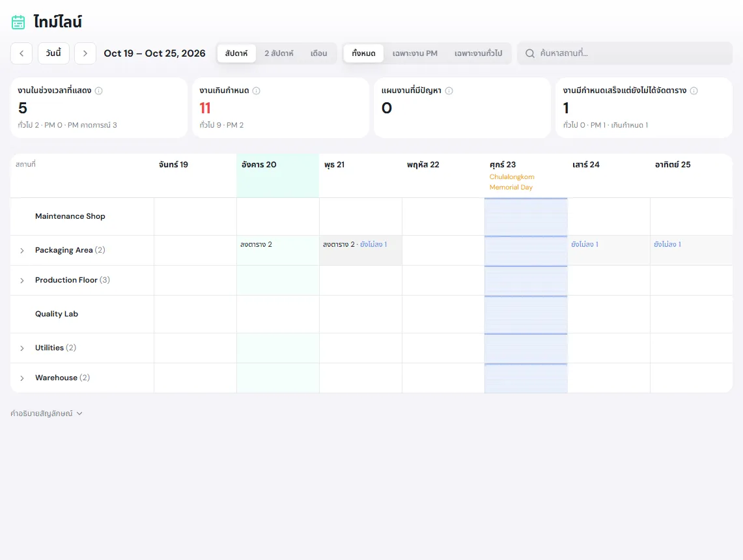Screen dimensions: 743x560
Task: Select the ทั้งหมด filter
Action: click(363, 53)
